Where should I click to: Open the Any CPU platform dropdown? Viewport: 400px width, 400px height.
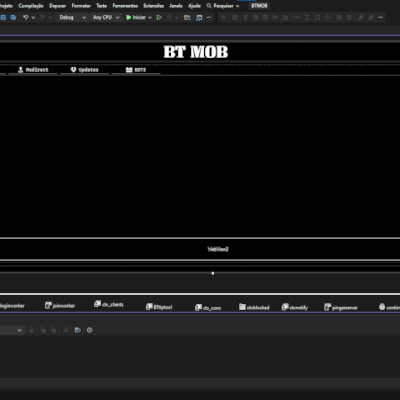[106, 17]
